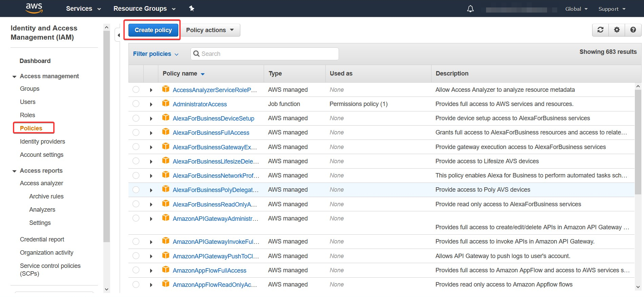Viewport: 644px width, 297px height.
Task: Click the policy Search field
Action: 264,54
